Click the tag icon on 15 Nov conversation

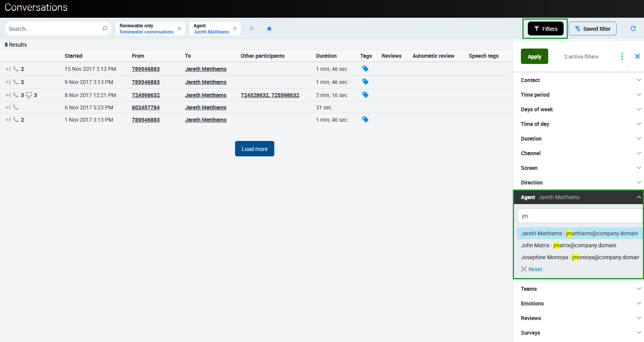click(365, 69)
